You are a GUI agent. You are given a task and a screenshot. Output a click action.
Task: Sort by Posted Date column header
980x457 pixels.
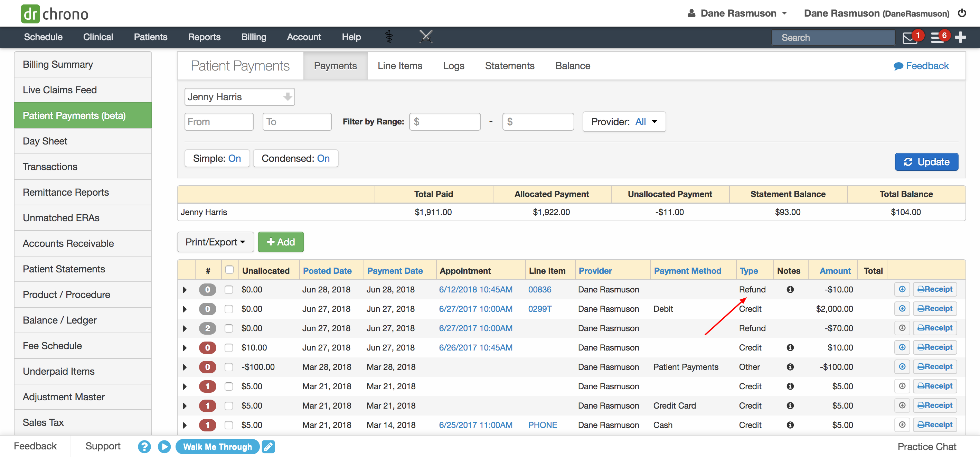327,271
